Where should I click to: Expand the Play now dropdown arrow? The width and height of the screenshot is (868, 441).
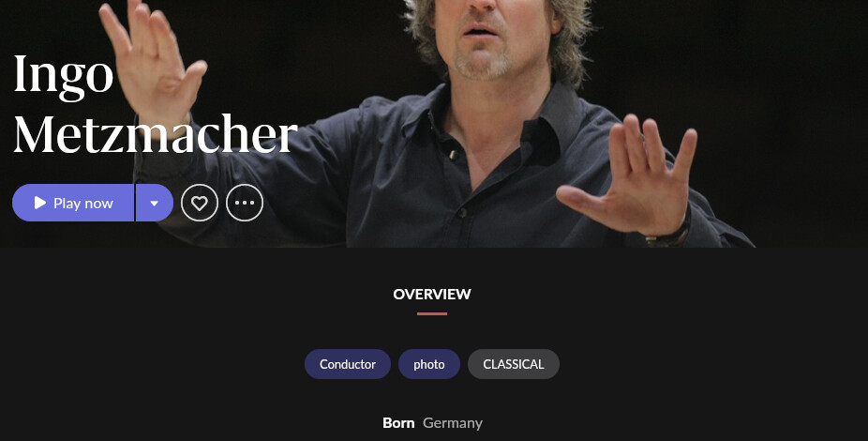pyautogui.click(x=155, y=203)
